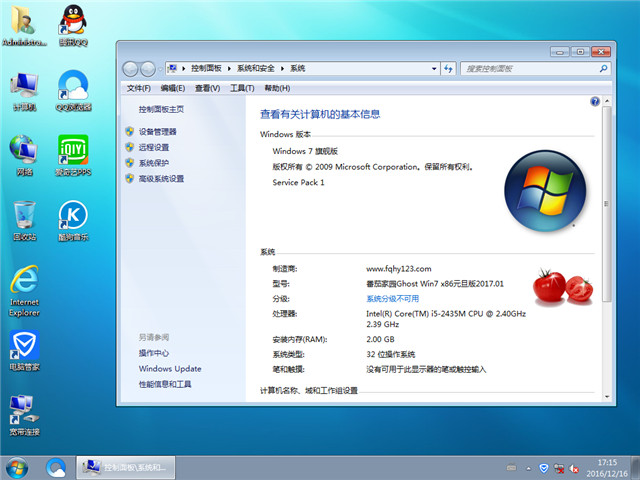Click 控制面板 in the breadcrumb path
This screenshot has height=480, width=640.
click(206, 69)
